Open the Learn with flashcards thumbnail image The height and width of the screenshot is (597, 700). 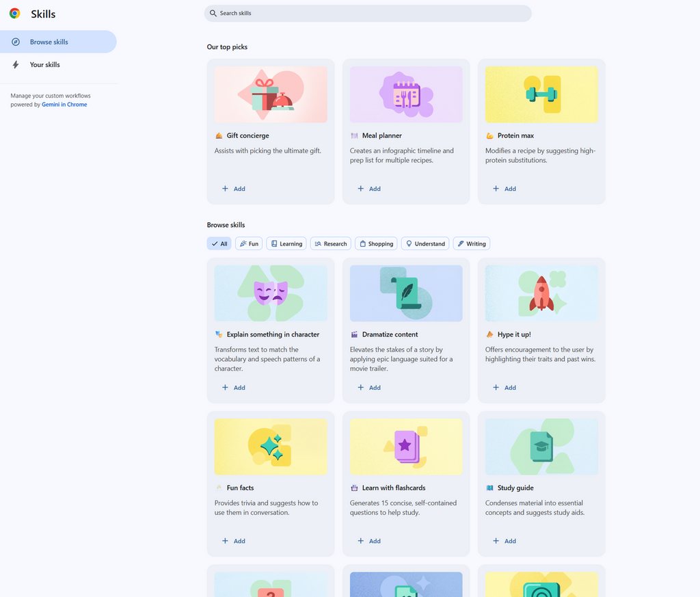406,447
